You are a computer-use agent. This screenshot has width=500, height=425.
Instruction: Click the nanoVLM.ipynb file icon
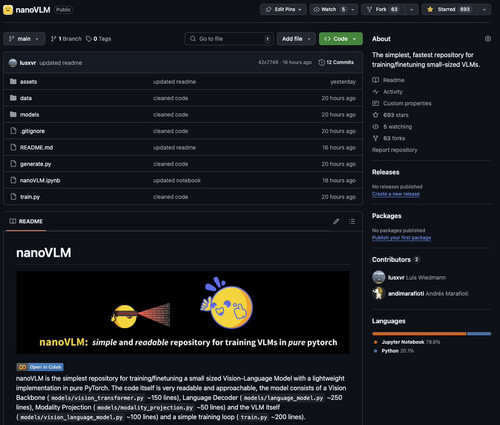[x=13, y=180]
